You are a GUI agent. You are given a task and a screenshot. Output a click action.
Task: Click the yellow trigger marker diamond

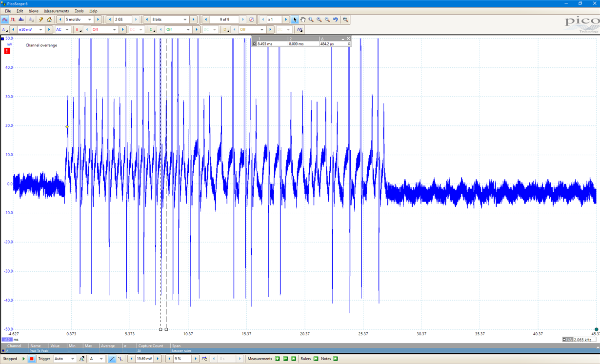67,127
